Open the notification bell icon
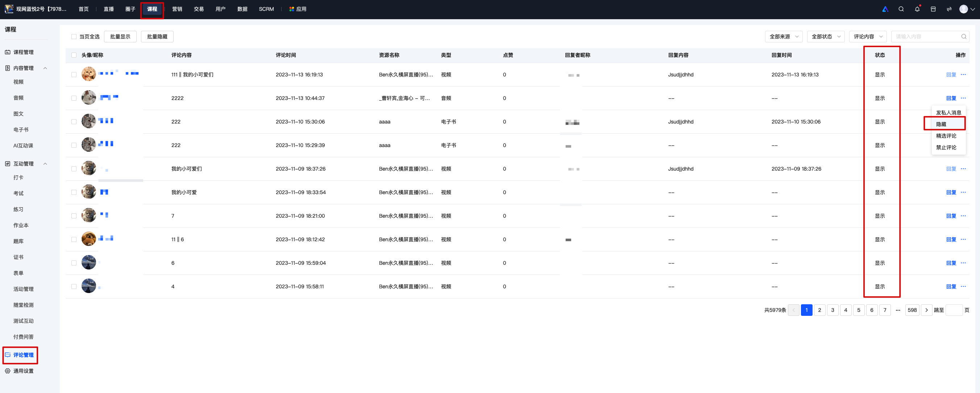 [x=917, y=9]
